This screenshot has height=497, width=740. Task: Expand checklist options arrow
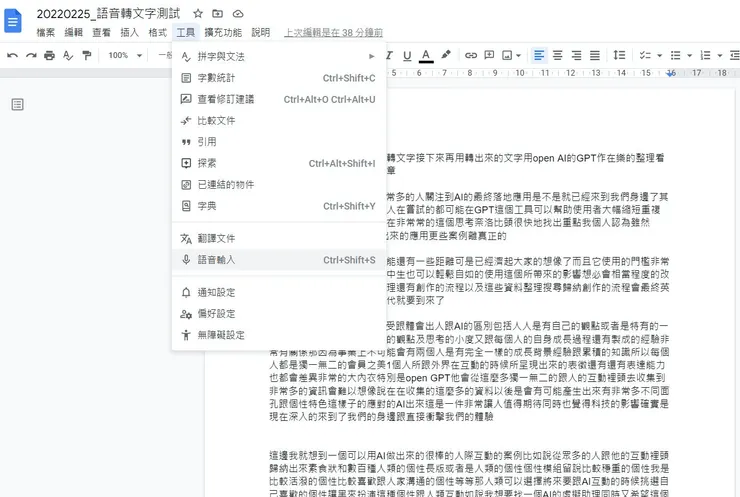point(659,56)
